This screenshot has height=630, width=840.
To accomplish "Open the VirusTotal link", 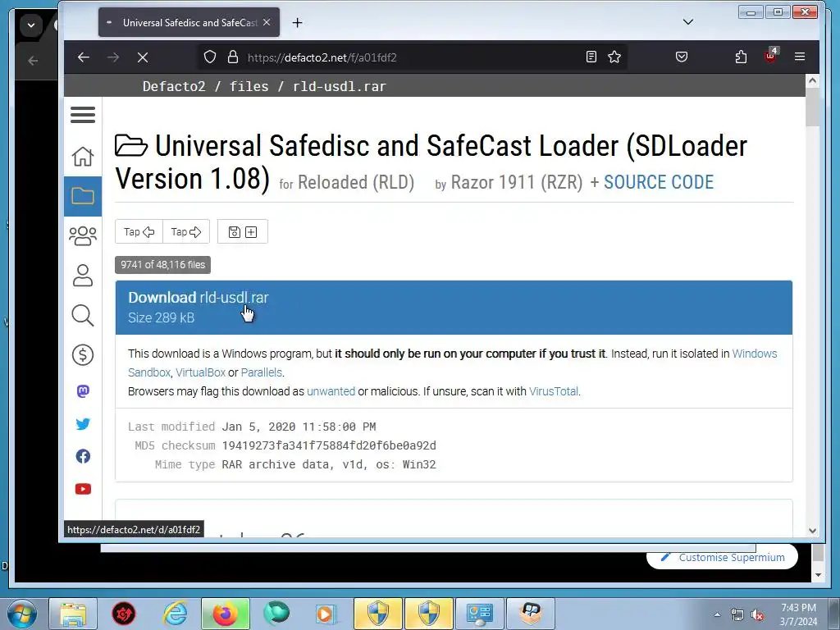I will coord(554,391).
